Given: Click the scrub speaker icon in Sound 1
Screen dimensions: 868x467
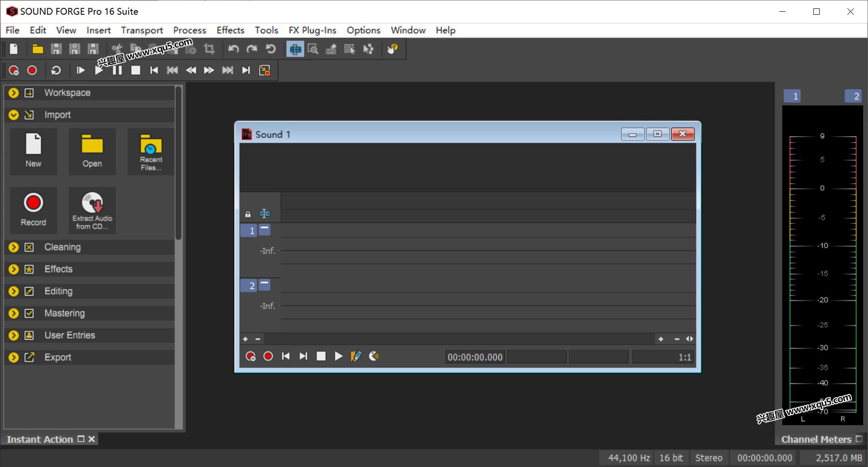Looking at the screenshot, I should point(374,356).
